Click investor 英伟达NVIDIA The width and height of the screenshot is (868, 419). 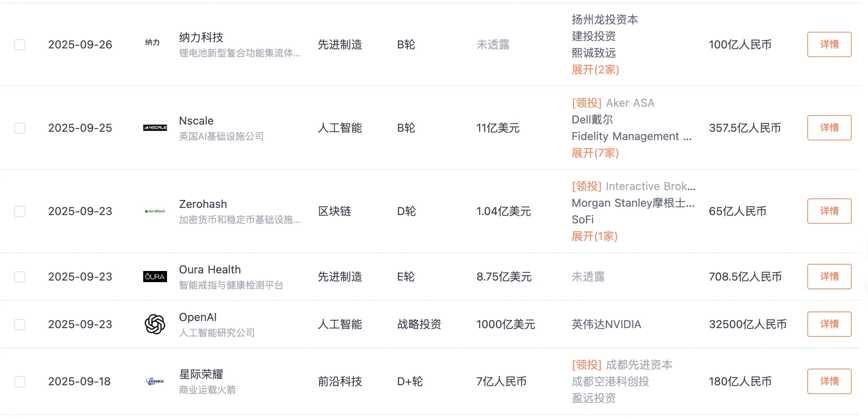pyautogui.click(x=607, y=324)
